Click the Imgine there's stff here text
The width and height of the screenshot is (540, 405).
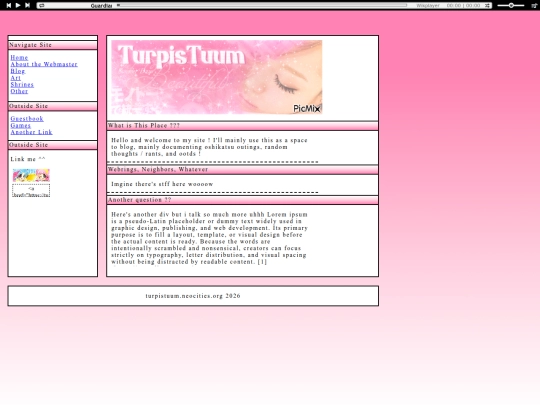click(162, 184)
